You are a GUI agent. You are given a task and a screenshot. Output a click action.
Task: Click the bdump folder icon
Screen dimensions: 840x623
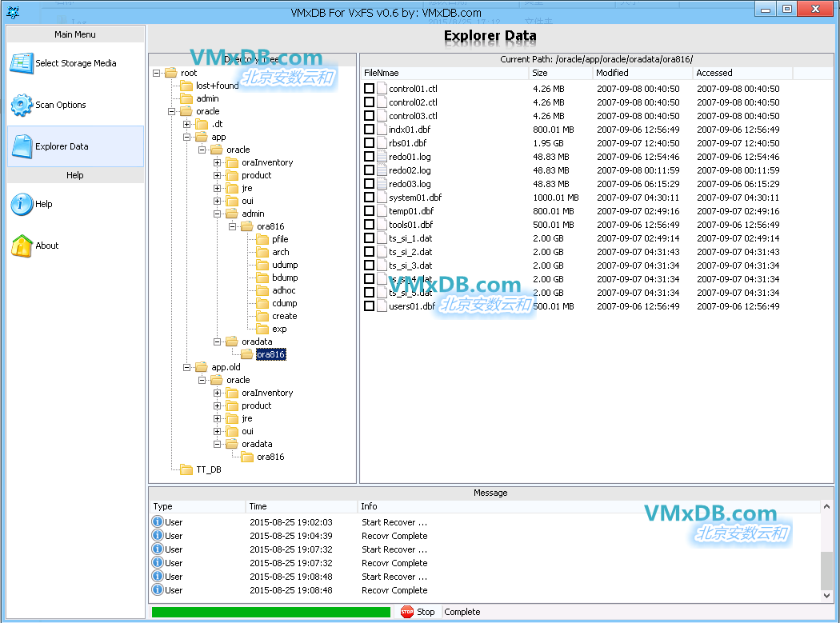coord(262,278)
